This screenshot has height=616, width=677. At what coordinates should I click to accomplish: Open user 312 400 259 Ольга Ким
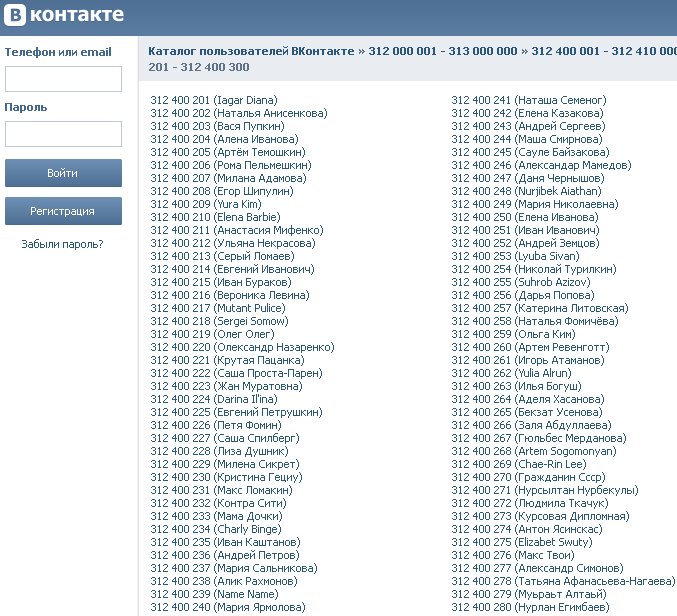pyautogui.click(x=513, y=334)
